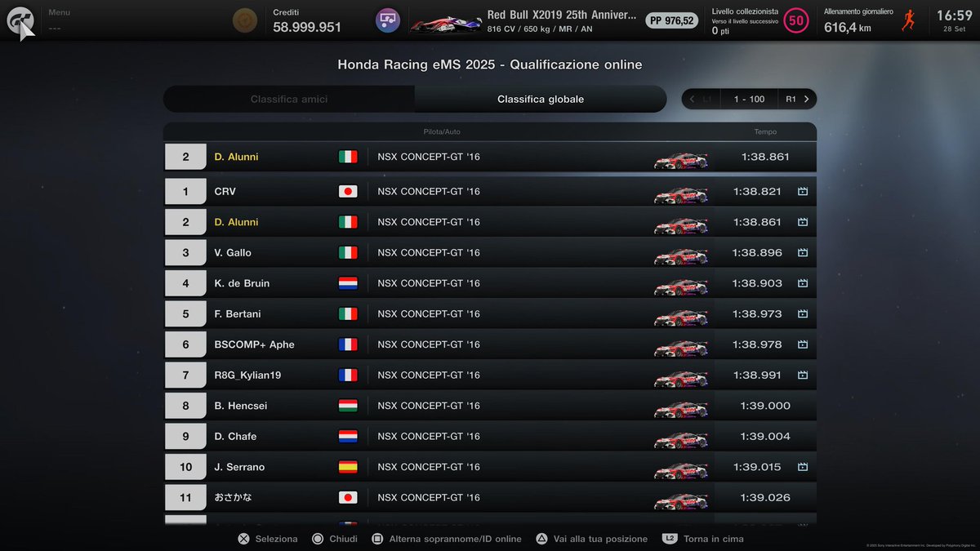Click the Tempo column header
The height and width of the screenshot is (551, 980).
tap(765, 131)
